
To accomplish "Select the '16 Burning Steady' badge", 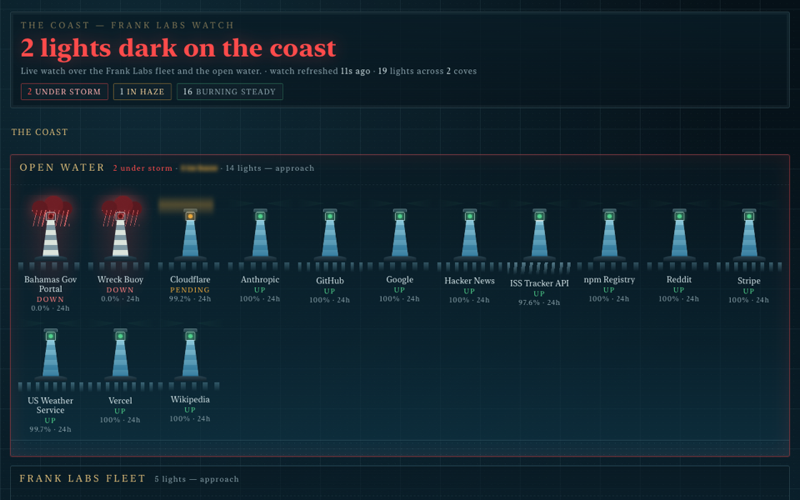I will (x=230, y=92).
